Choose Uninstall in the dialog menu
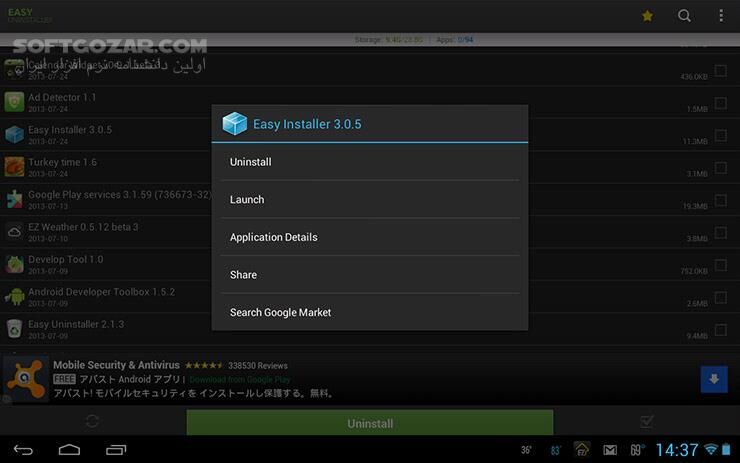740x463 pixels. (370, 162)
